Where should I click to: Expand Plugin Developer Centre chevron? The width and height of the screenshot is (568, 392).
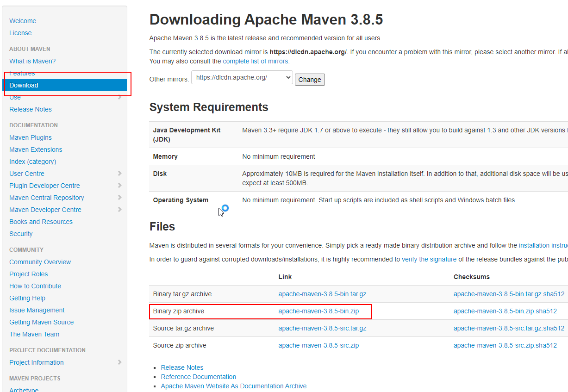tap(119, 186)
